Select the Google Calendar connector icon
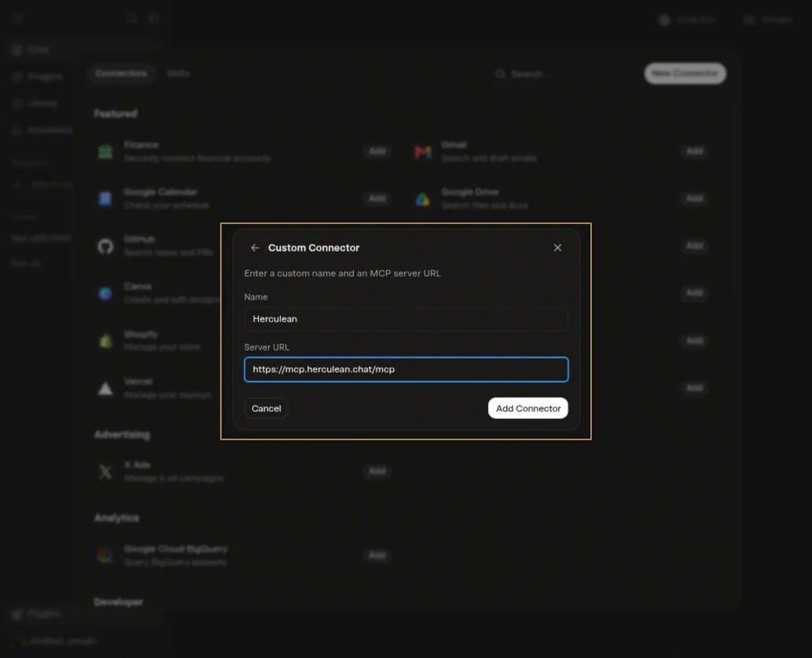This screenshot has width=812, height=658. click(x=105, y=199)
